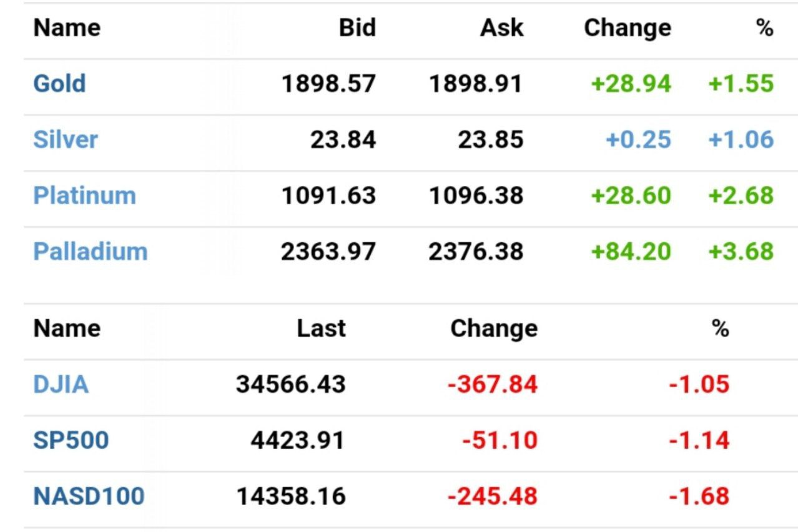Click Gold bid price 1898.57
Viewport: 798px width, 532px height.
pyautogui.click(x=328, y=84)
